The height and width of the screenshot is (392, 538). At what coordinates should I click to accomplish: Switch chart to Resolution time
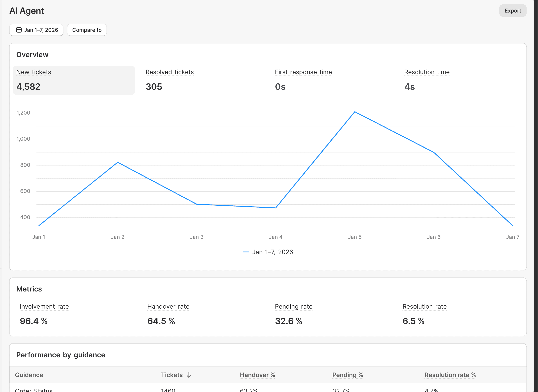click(427, 80)
